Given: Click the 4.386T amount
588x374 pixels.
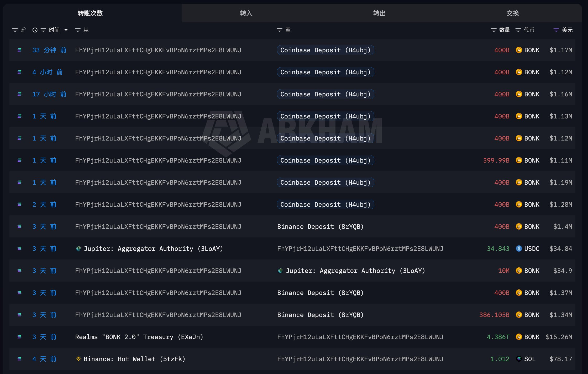Looking at the screenshot, I should click(x=498, y=337).
